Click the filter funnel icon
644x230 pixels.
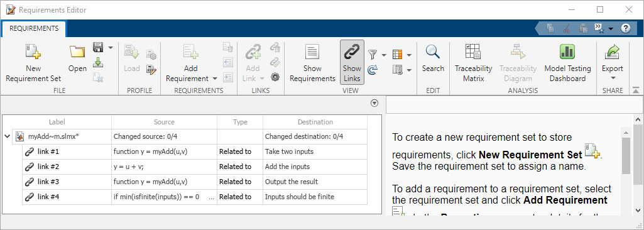(x=373, y=55)
